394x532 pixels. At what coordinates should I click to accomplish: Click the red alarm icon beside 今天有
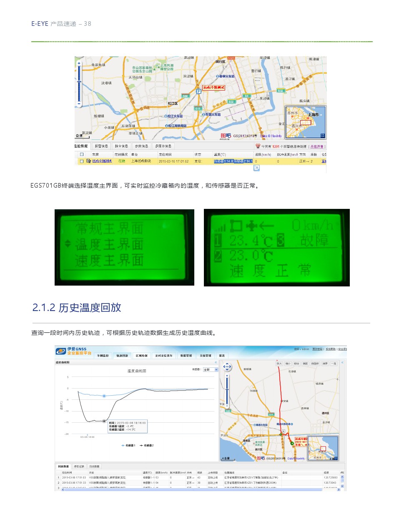click(x=258, y=146)
